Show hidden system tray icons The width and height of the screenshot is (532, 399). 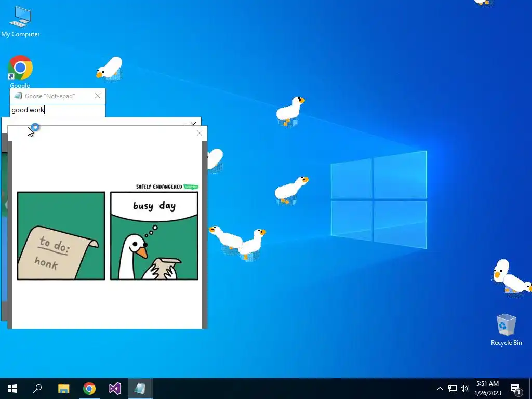coord(440,389)
